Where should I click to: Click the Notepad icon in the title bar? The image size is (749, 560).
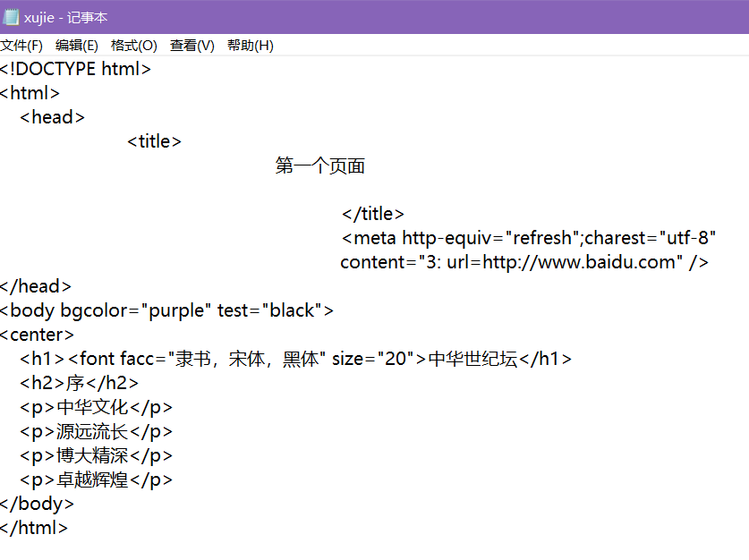click(x=12, y=17)
